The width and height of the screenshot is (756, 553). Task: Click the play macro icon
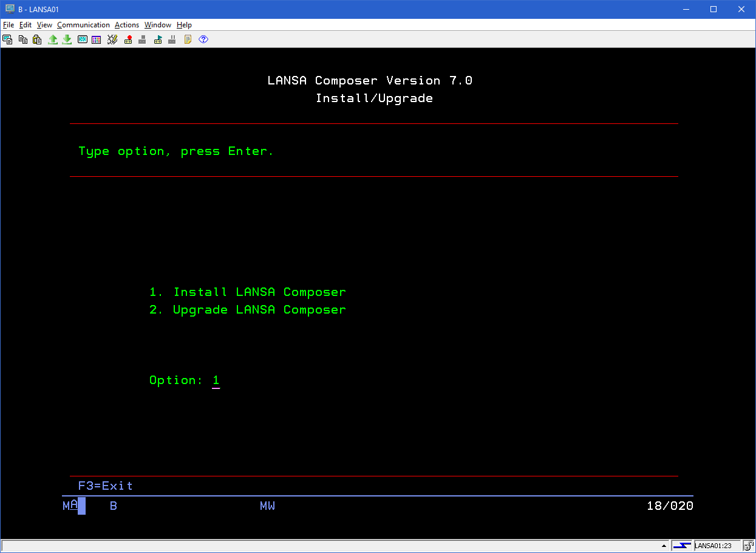click(158, 39)
